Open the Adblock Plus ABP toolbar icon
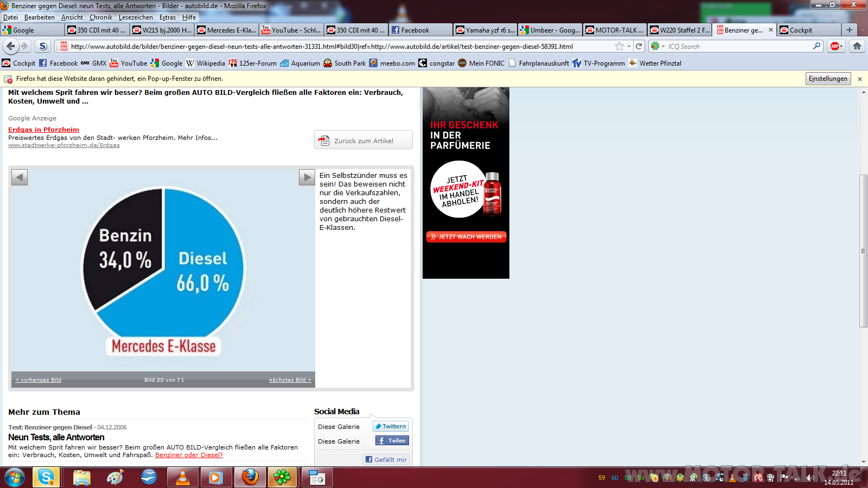This screenshot has height=488, width=868. (x=835, y=46)
